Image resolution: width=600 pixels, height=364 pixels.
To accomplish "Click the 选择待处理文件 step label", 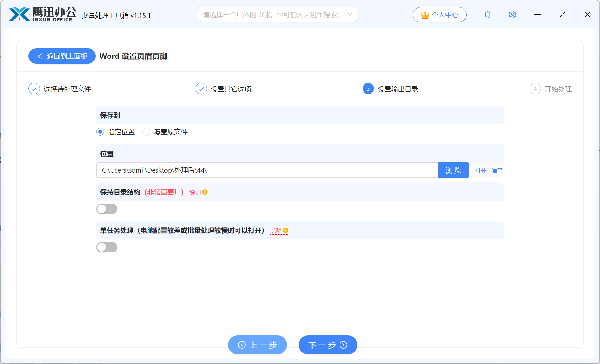I will pyautogui.click(x=67, y=89).
